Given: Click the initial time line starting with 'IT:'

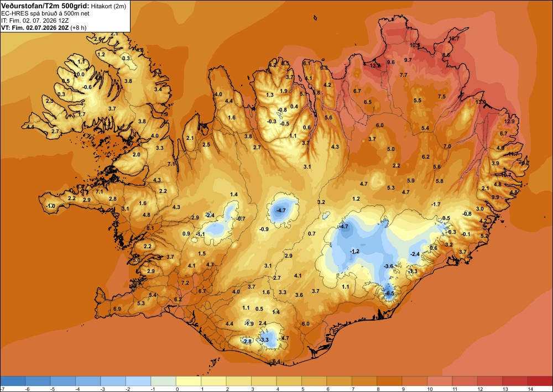Looking at the screenshot, I should click(34, 20).
